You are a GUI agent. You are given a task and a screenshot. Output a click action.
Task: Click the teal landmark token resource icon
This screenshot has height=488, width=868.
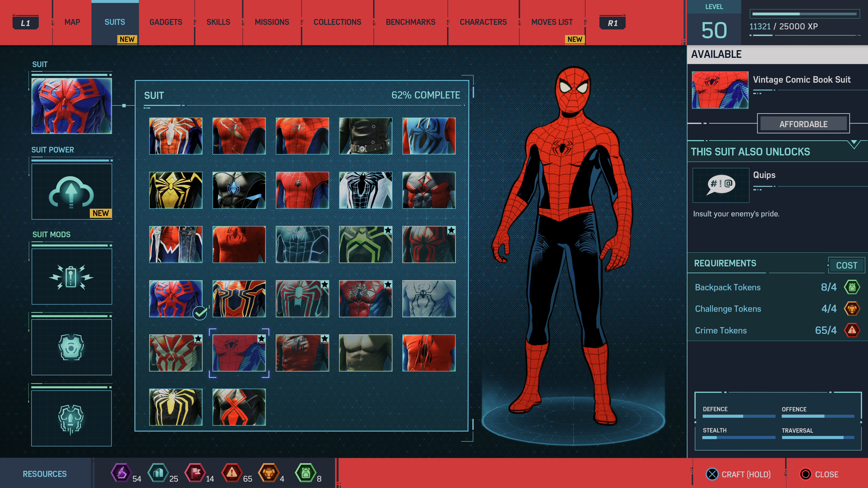(158, 472)
